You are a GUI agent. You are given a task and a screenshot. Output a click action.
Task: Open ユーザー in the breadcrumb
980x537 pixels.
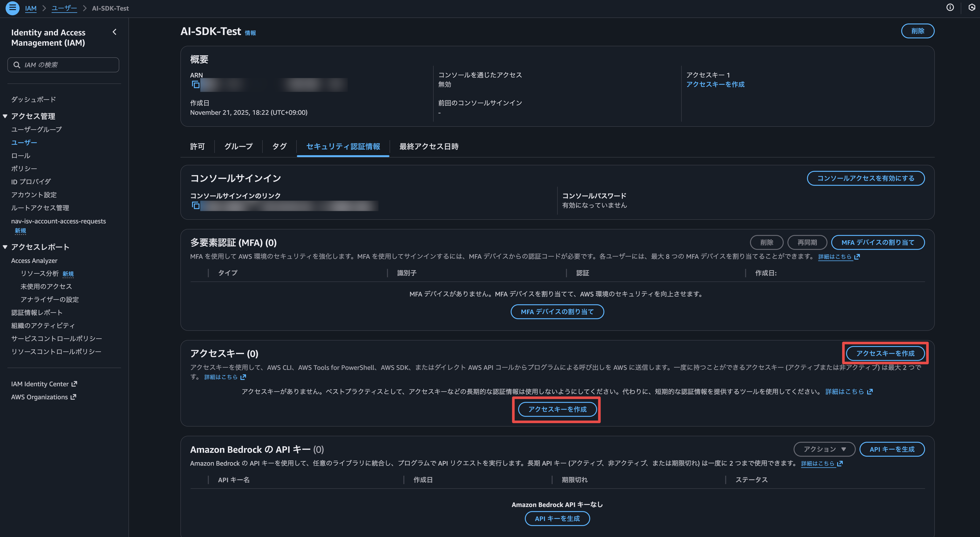[x=64, y=8]
